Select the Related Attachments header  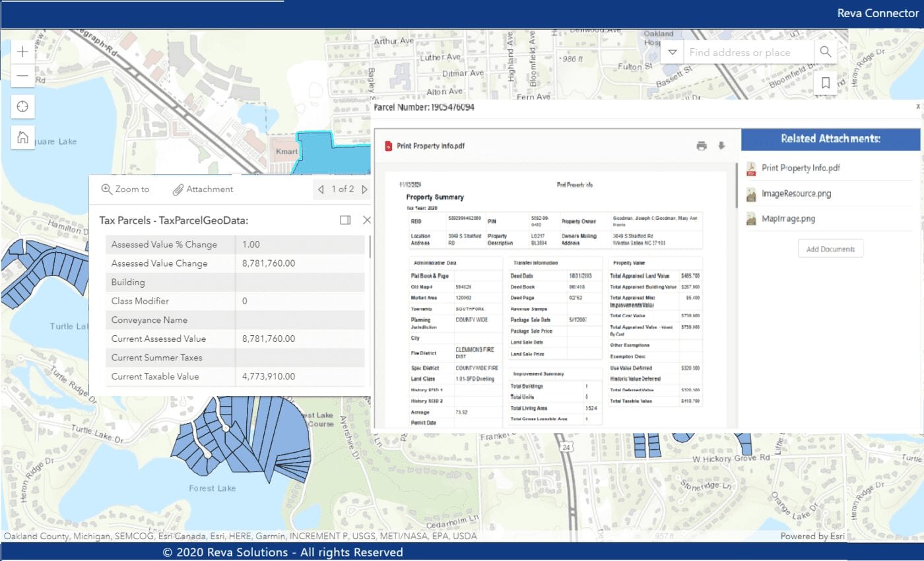830,139
